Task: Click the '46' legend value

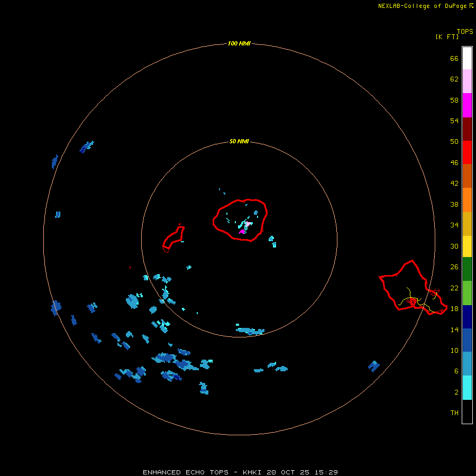Action: tap(454, 162)
